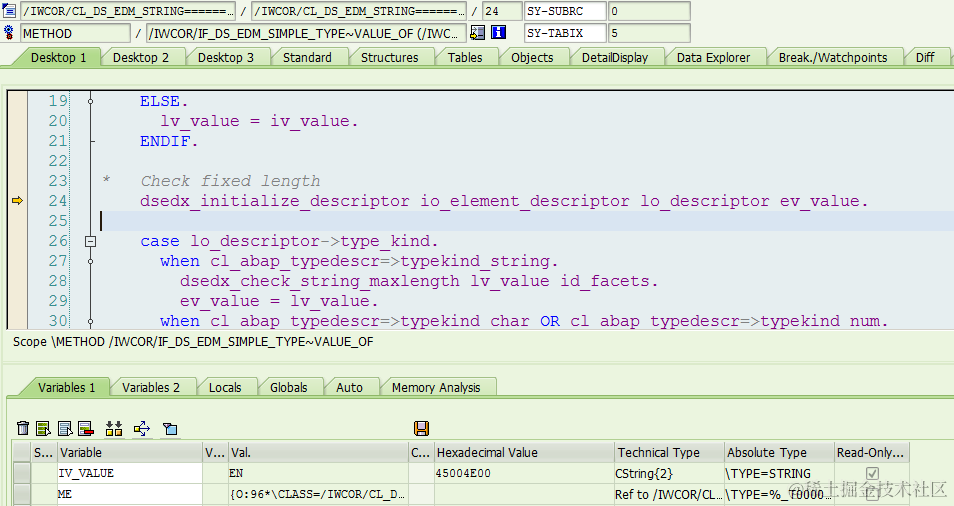
Task: Click the SY-TABIX variable name field
Action: tap(565, 33)
